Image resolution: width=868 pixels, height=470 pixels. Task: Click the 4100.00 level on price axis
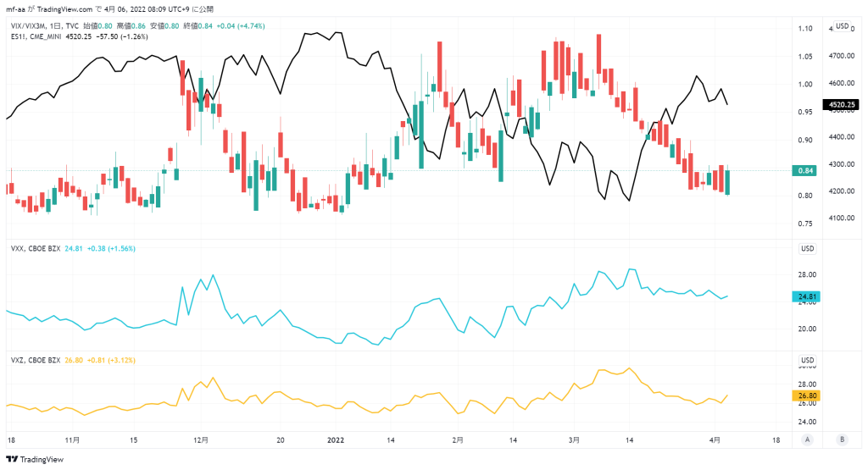coord(842,218)
